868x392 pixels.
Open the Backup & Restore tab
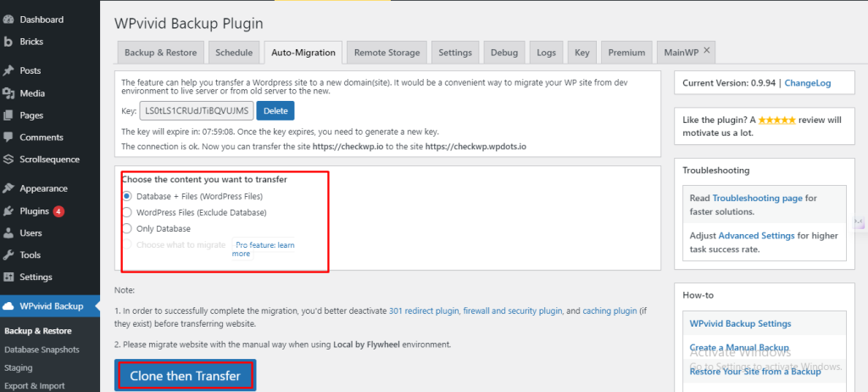coord(160,53)
